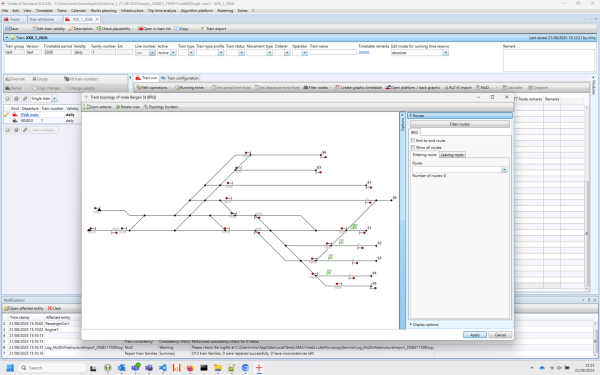Viewport: 600px width, 375px height.
Task: Open the Single train dropdown
Action: pyautogui.click(x=55, y=99)
